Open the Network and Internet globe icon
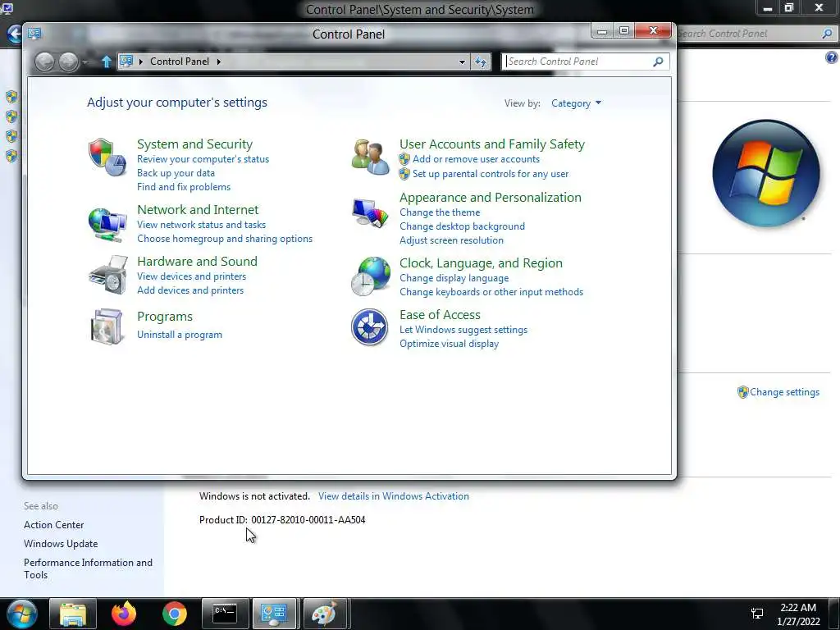 tap(107, 224)
